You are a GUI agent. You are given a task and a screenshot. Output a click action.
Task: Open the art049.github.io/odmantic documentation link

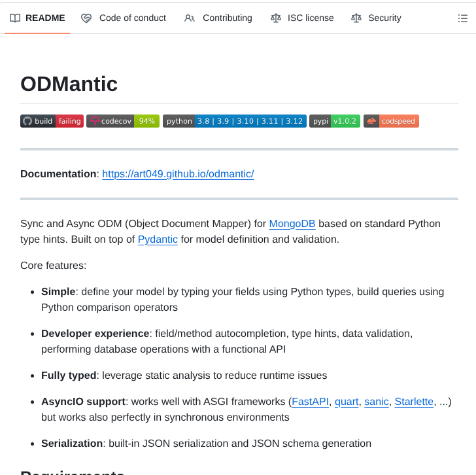pos(178,174)
